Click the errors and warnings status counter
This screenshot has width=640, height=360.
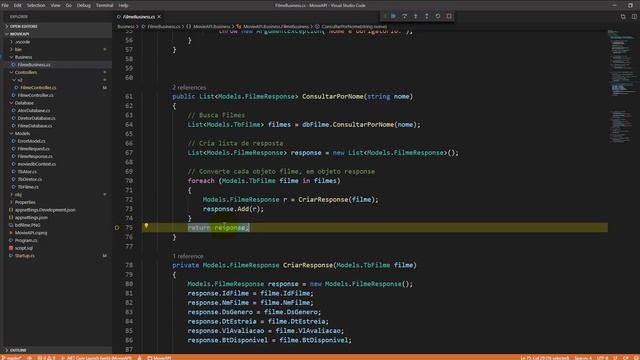[46, 358]
